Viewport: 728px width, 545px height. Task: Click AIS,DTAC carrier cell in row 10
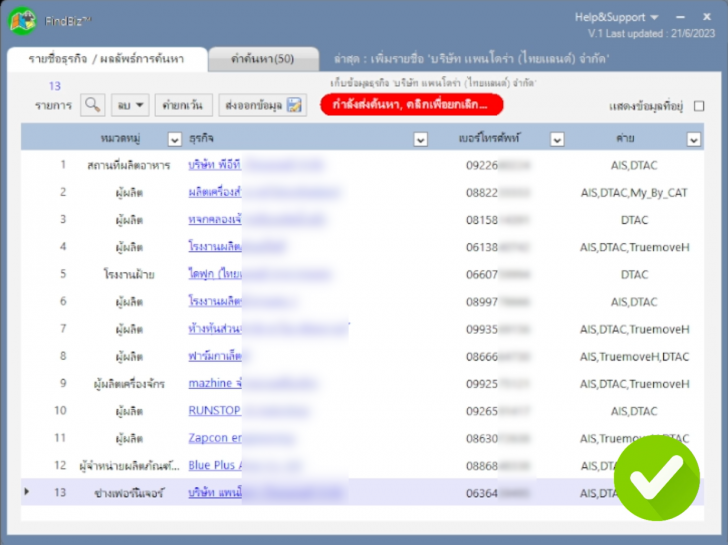tap(634, 411)
